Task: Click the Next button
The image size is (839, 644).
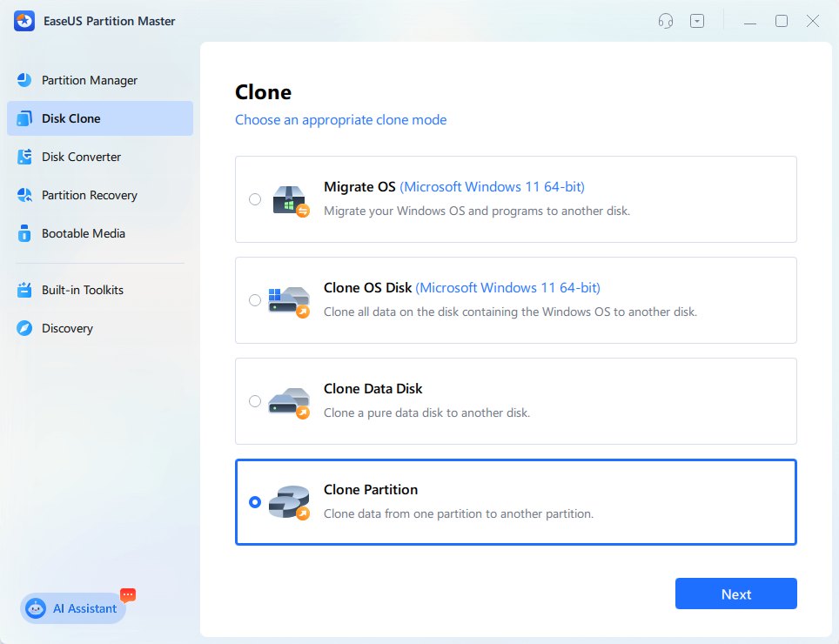Action: pos(736,594)
